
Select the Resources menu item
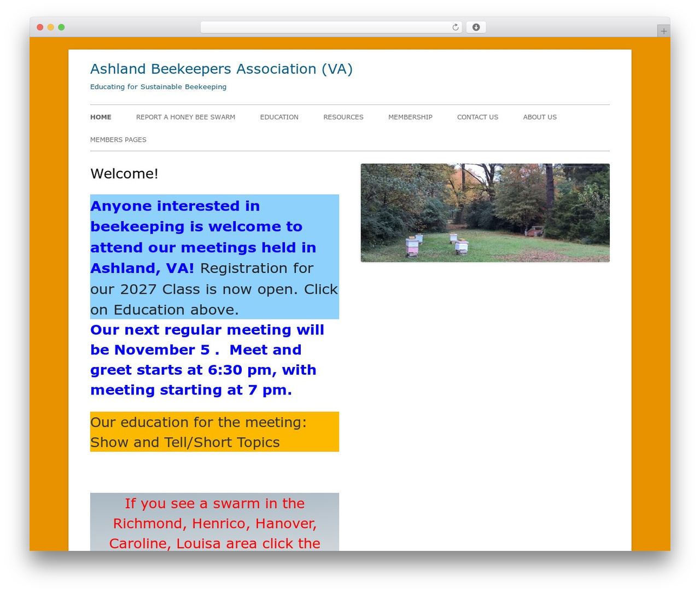click(343, 117)
